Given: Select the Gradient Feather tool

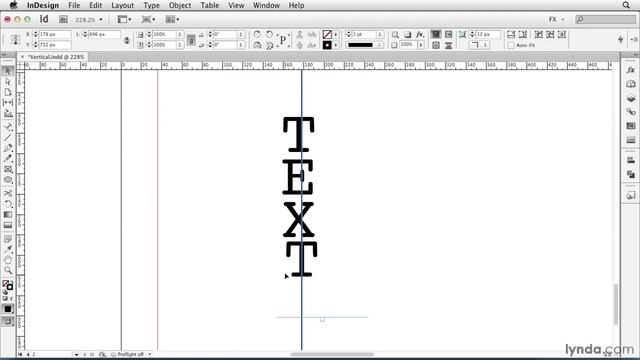Looking at the screenshot, I should pos(8,225).
